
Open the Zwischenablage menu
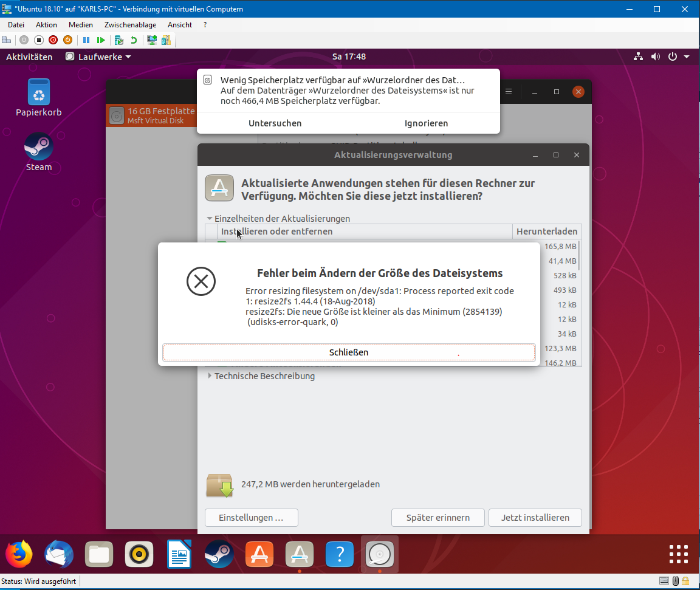point(131,25)
